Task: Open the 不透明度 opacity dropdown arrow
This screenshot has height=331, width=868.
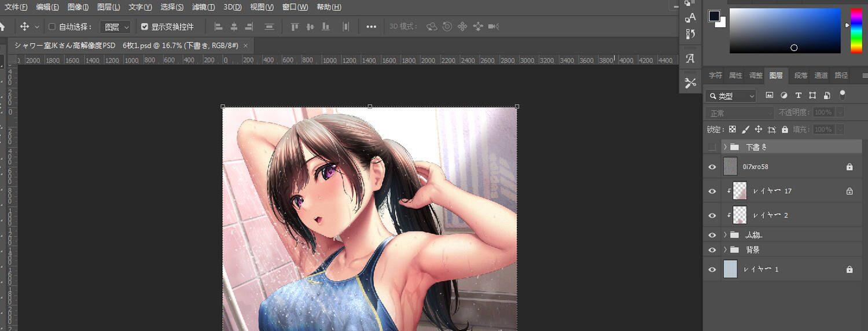Action: point(840,112)
